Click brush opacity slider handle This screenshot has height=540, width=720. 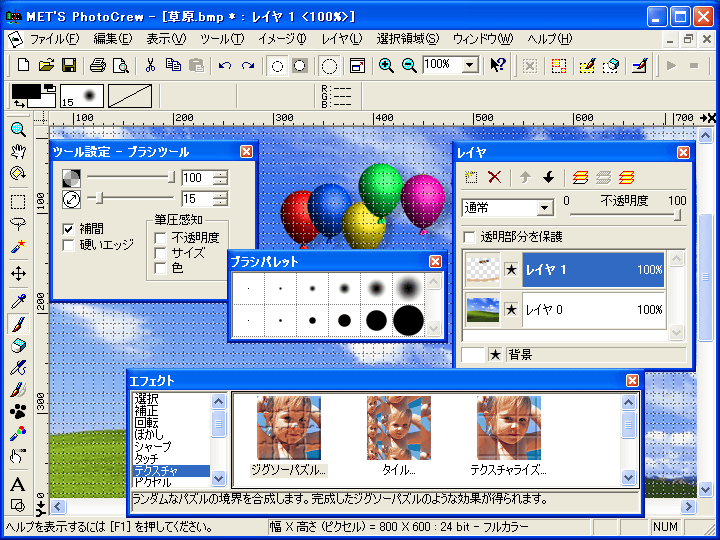tap(171, 177)
